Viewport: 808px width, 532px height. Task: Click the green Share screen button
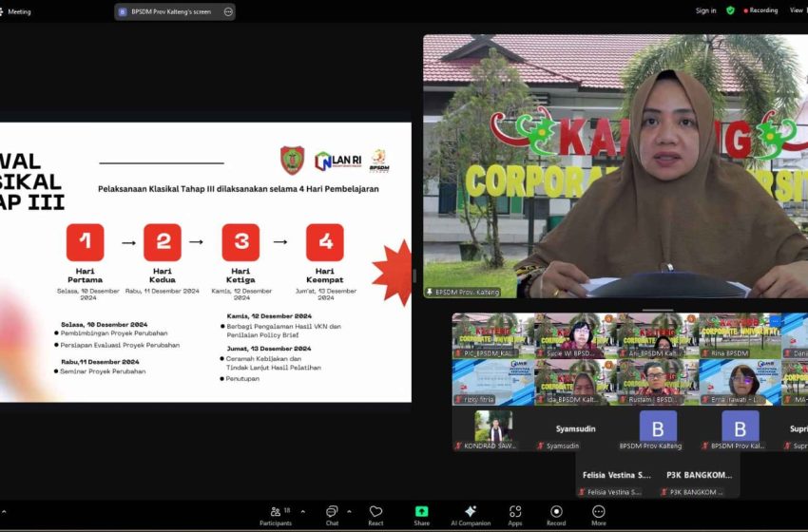click(421, 516)
